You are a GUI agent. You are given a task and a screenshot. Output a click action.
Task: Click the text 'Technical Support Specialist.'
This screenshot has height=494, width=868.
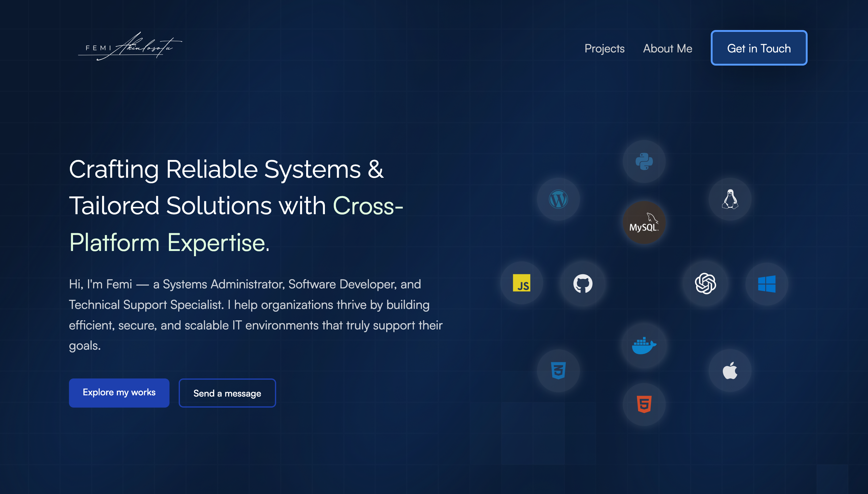[x=147, y=305]
